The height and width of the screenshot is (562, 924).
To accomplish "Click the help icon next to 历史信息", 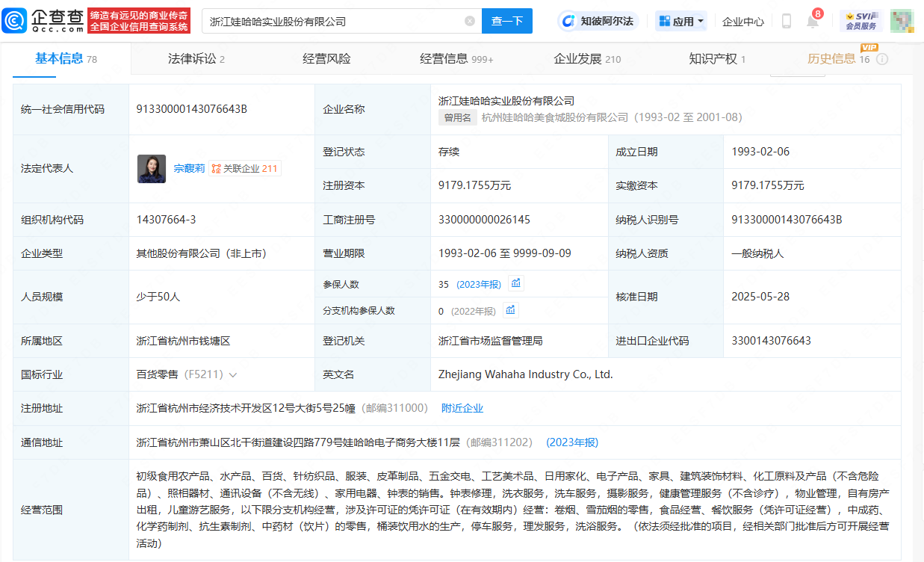I will [882, 59].
